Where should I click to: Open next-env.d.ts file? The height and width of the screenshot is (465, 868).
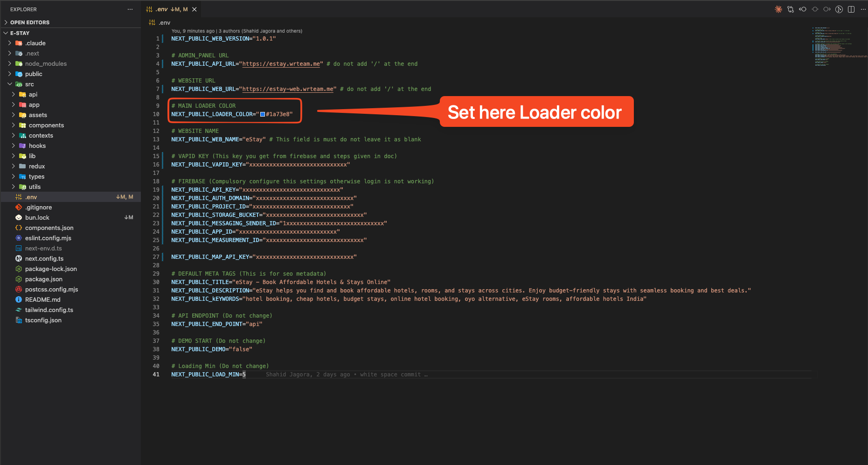(70, 249)
